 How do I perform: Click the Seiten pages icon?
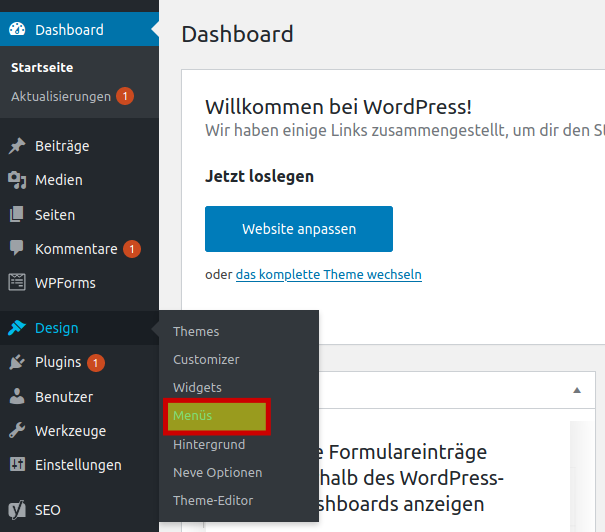coord(17,214)
